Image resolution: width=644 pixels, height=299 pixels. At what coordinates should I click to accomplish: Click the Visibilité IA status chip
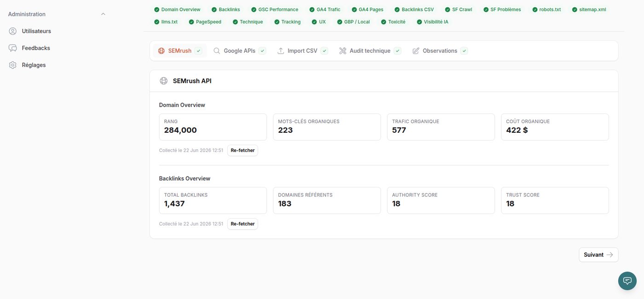point(432,22)
